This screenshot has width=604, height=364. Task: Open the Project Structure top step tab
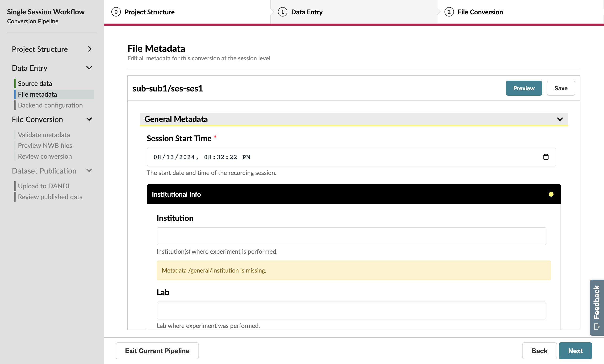click(x=187, y=12)
